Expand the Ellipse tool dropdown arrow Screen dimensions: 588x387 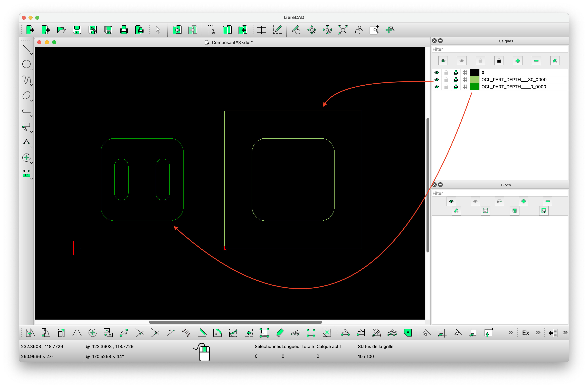point(32,100)
